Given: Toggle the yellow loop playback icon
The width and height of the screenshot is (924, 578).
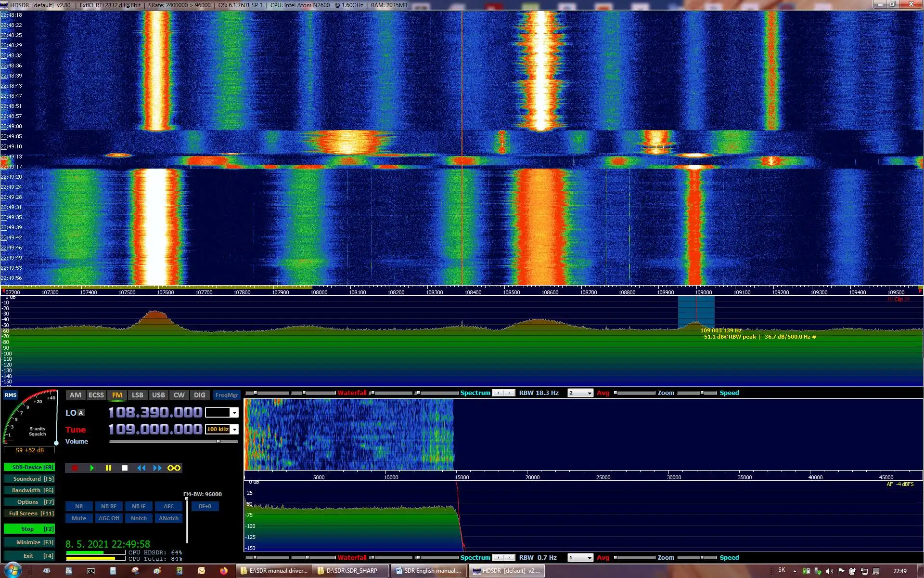Looking at the screenshot, I should coord(174,468).
